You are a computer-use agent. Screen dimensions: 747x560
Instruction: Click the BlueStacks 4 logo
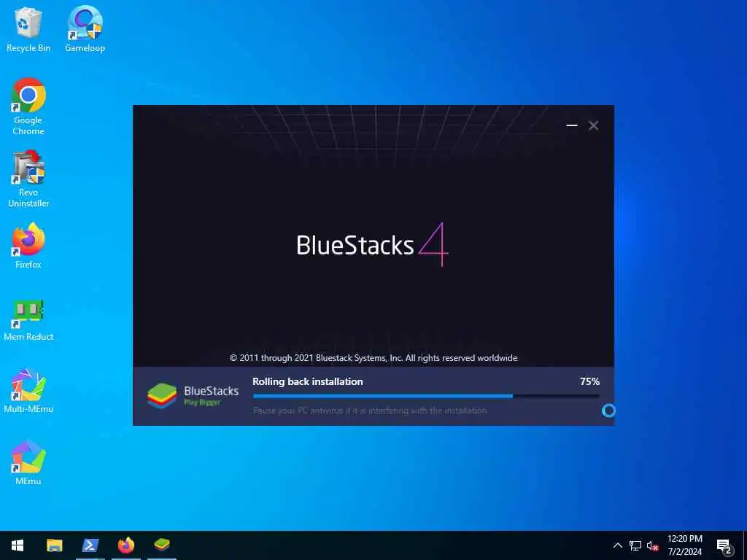[x=373, y=245]
